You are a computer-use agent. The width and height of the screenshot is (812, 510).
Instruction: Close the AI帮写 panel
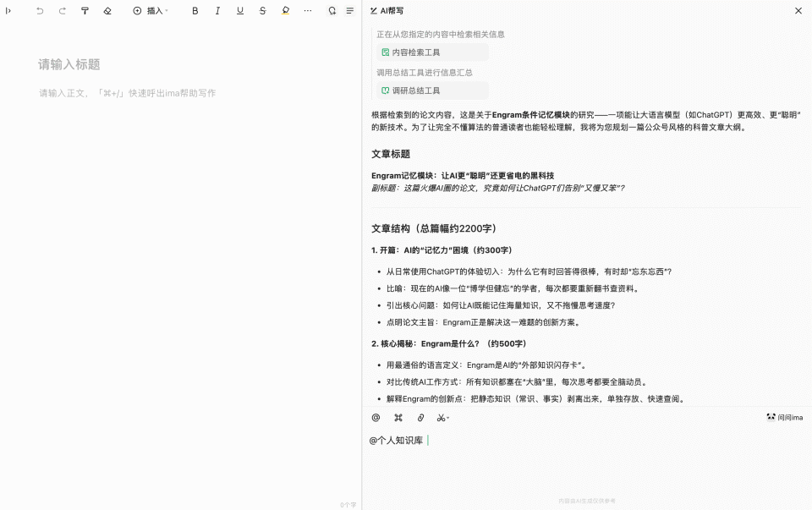(x=798, y=11)
